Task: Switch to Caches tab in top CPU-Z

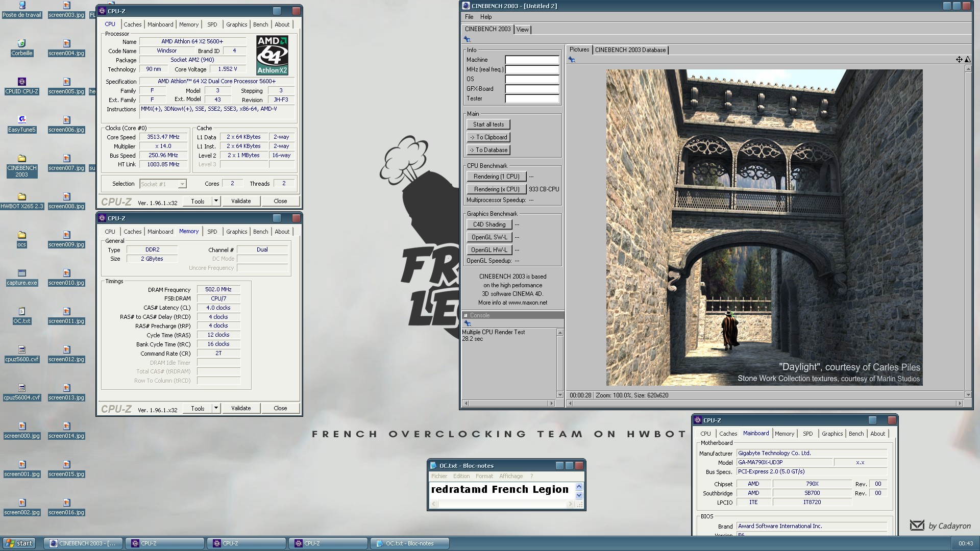Action: click(132, 24)
